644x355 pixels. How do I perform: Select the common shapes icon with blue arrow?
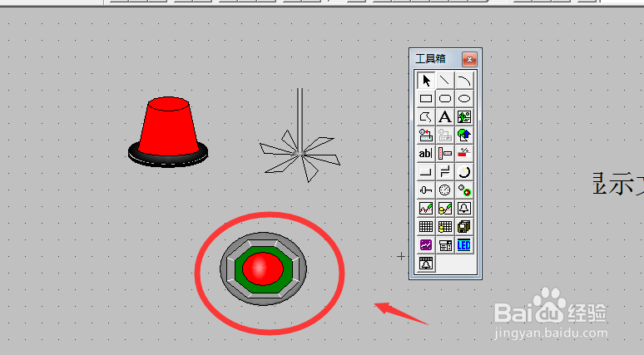click(464, 135)
